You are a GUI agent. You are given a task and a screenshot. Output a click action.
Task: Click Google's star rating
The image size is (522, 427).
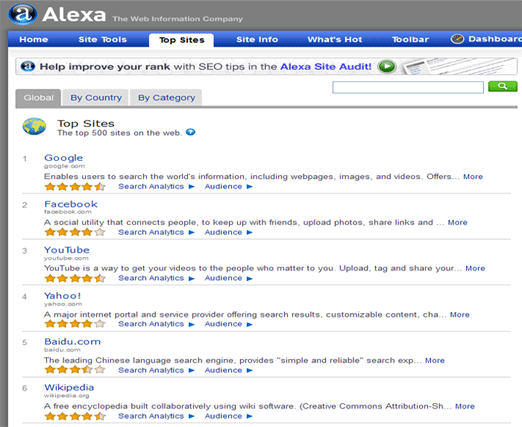pyautogui.click(x=75, y=186)
